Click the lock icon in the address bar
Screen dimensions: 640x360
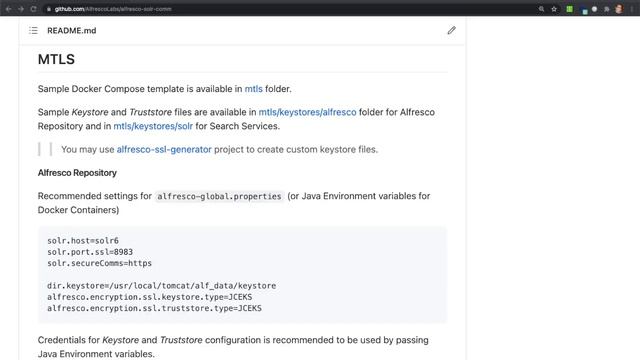click(x=49, y=9)
